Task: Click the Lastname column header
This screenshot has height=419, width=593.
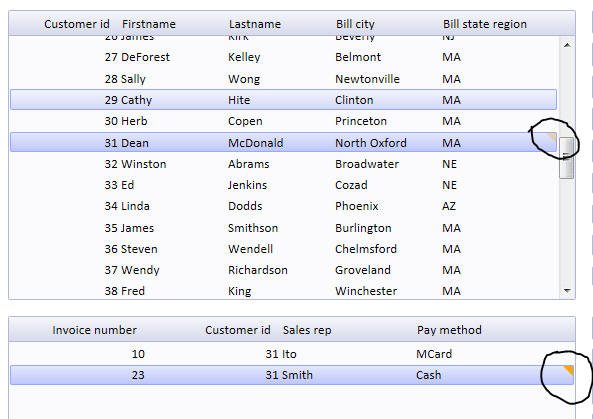Action: pos(255,24)
